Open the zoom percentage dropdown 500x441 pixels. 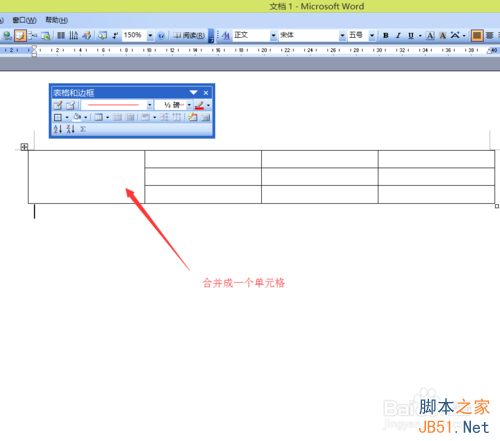[150, 35]
